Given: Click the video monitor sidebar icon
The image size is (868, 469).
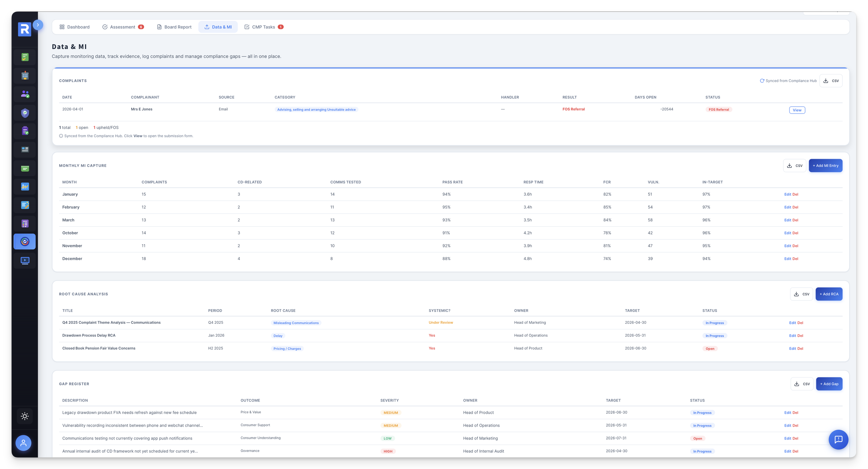Looking at the screenshot, I should tap(25, 260).
